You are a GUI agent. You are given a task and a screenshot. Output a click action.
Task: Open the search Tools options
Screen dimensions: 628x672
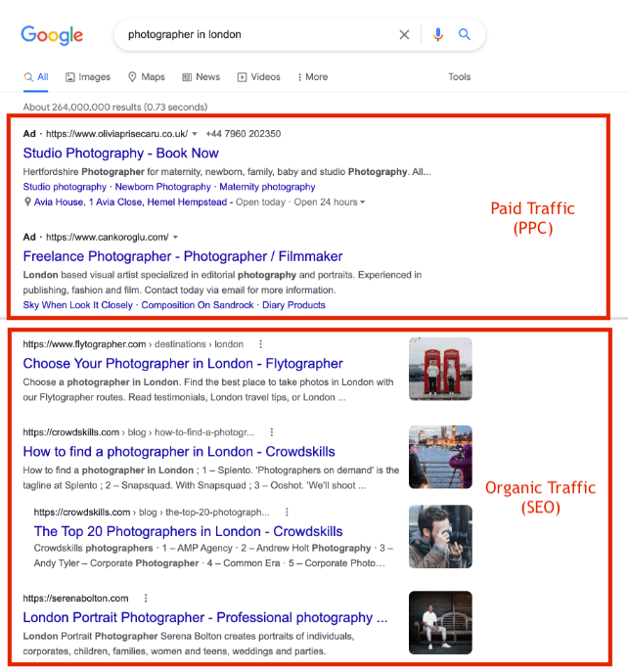pos(459,77)
